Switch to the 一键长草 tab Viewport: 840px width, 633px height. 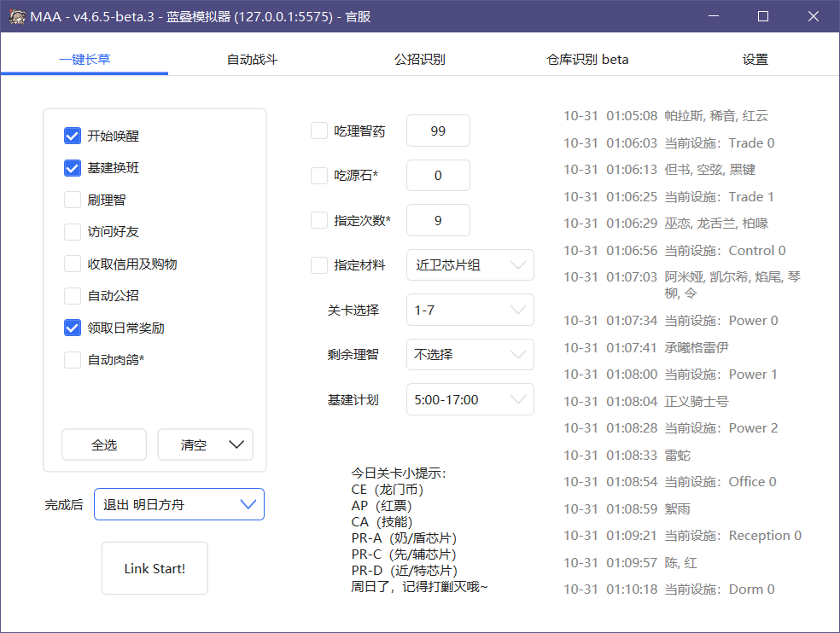(85, 60)
